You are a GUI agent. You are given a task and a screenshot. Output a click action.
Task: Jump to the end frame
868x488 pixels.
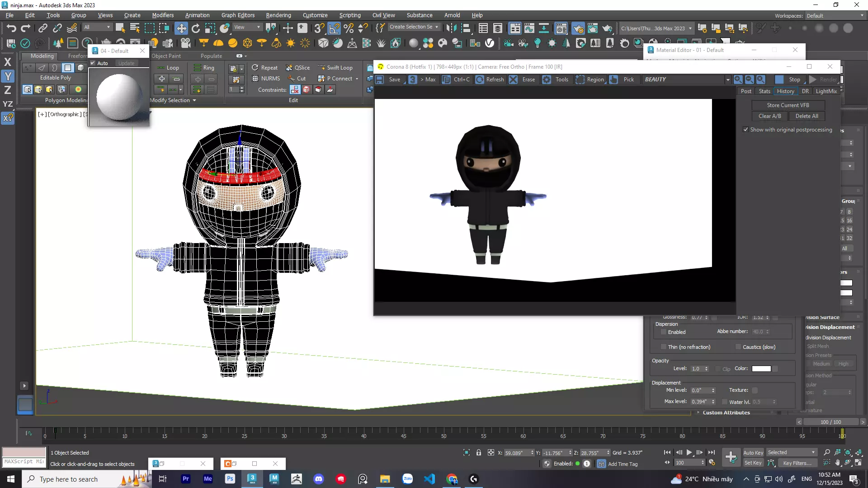(711, 452)
